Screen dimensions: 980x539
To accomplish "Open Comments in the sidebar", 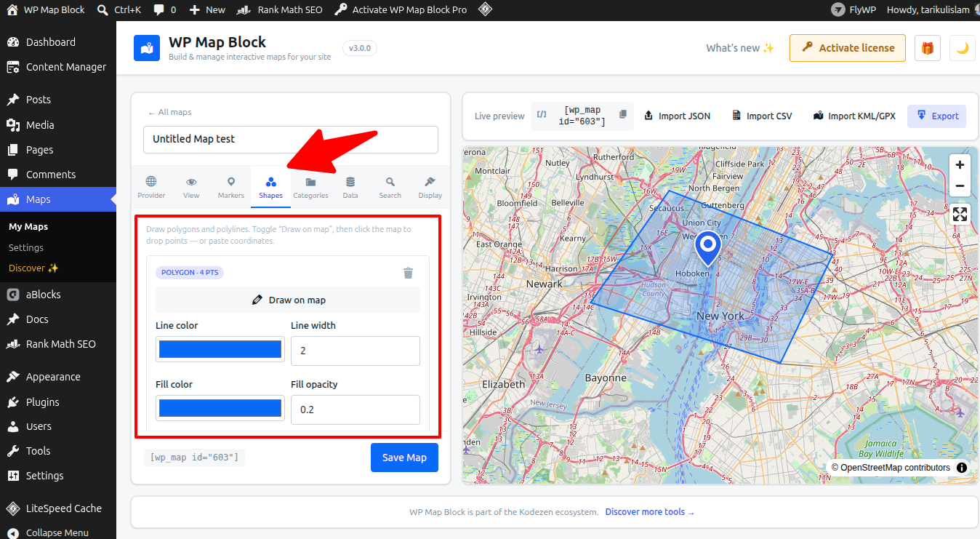I will pyautogui.click(x=58, y=175).
